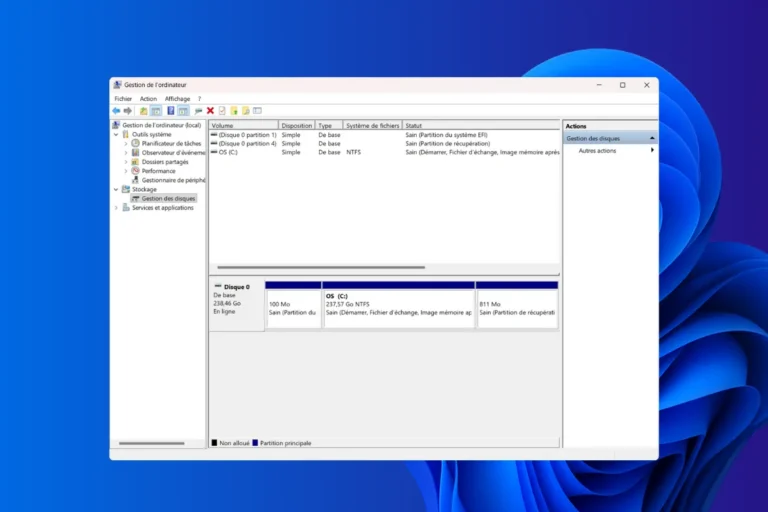Expand the Observateur d'événements node
Screen dimensions: 768x512
(x=126, y=152)
